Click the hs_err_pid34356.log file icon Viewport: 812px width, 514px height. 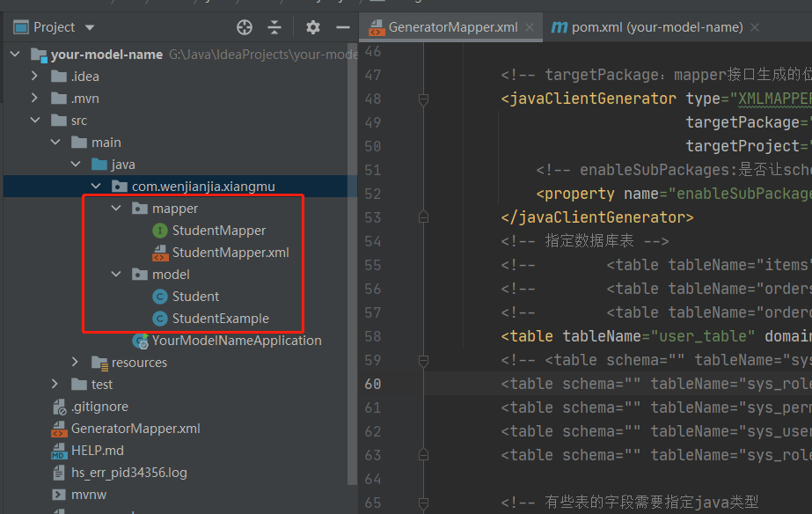click(59, 473)
